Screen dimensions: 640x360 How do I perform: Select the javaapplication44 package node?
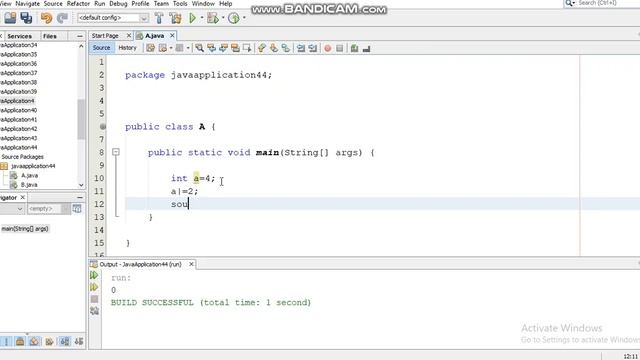33,166
